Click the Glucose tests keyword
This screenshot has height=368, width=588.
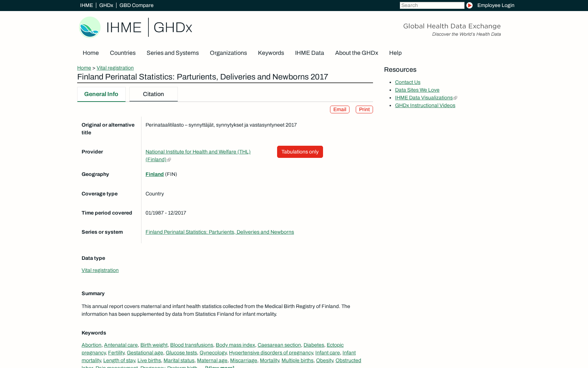point(181,353)
